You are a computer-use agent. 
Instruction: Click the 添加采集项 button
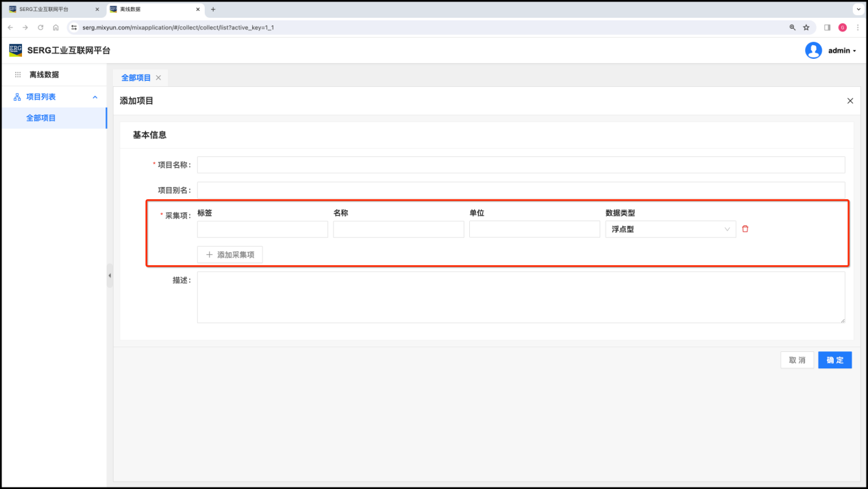(230, 255)
